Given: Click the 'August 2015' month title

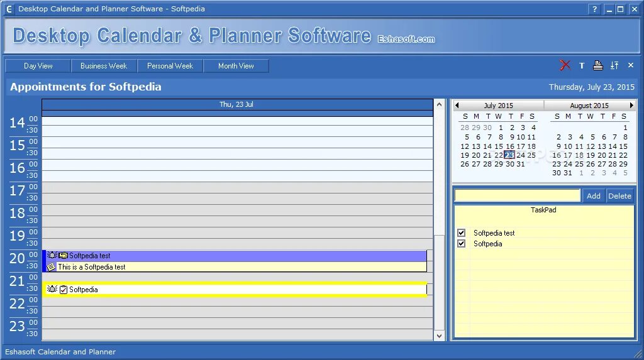Looking at the screenshot, I should pyautogui.click(x=589, y=106).
